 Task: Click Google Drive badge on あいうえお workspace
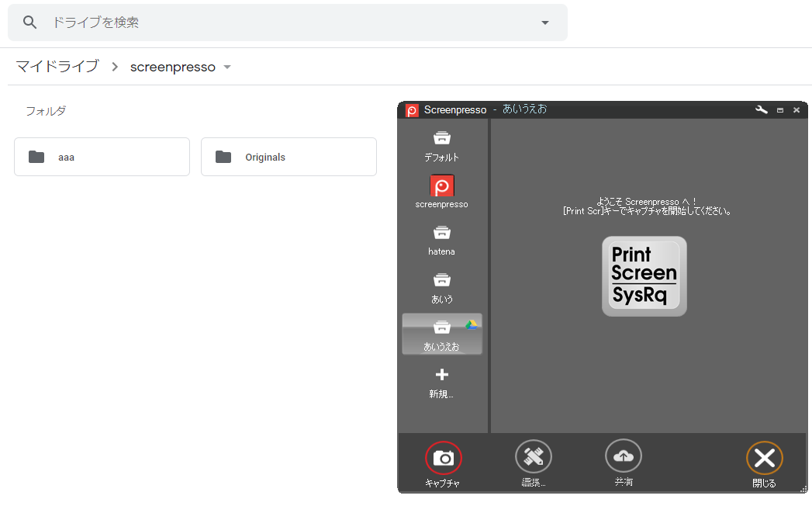(472, 324)
